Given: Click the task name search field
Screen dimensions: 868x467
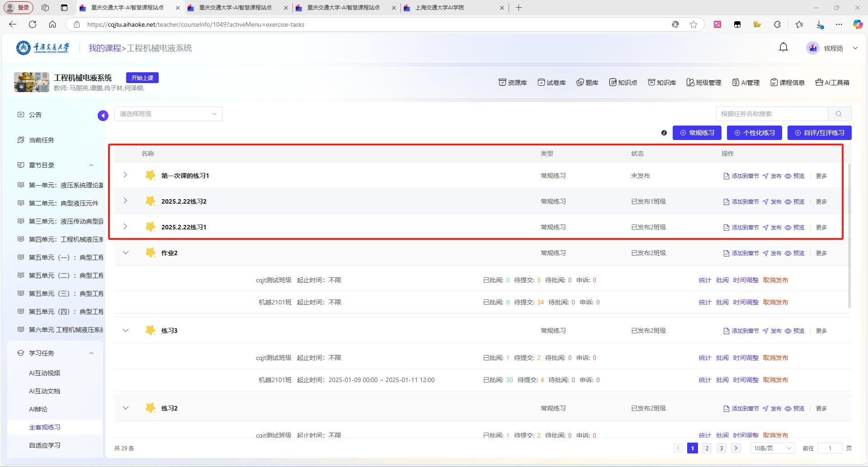Looking at the screenshot, I should tap(772, 114).
